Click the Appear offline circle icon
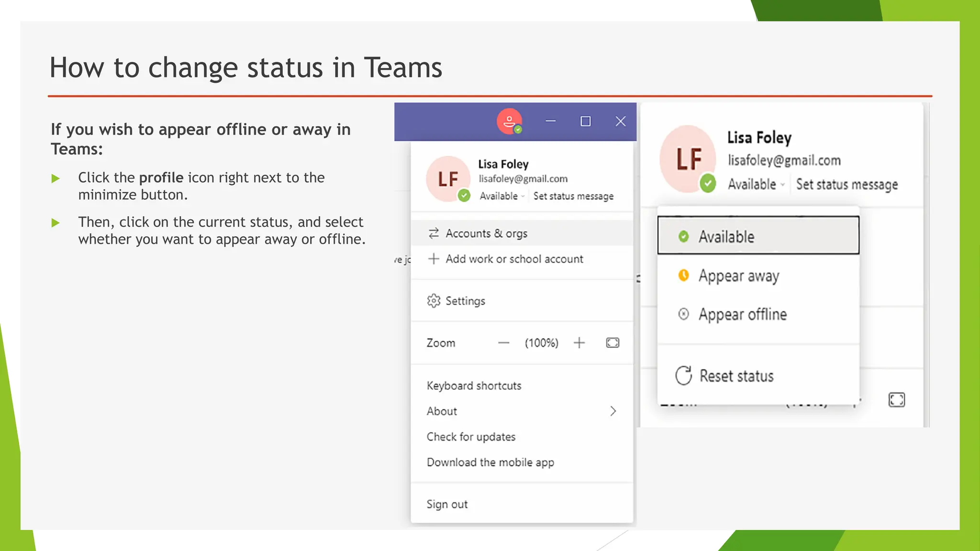 [683, 314]
